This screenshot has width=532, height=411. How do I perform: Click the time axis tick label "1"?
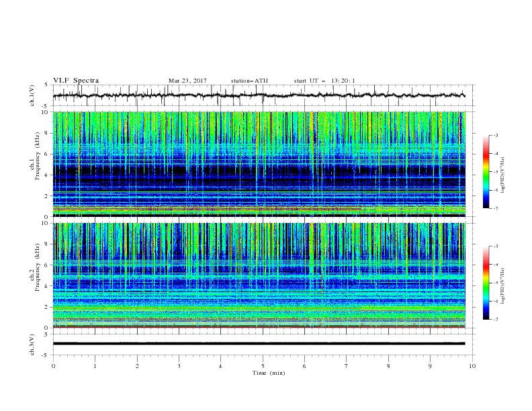[95, 366]
